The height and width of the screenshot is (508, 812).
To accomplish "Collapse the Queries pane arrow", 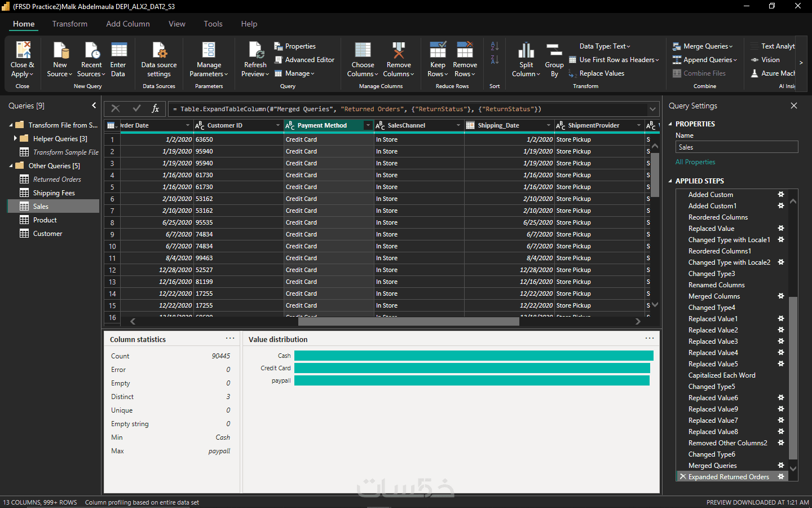I will click(x=94, y=106).
